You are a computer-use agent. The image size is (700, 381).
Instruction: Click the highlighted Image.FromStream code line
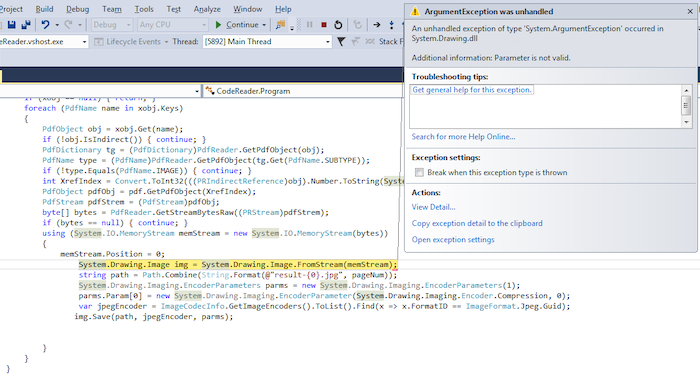tap(238, 264)
